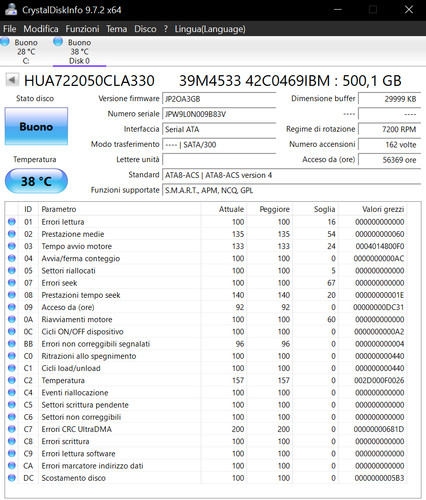
Task: Open the Disco menu
Action: point(145,29)
